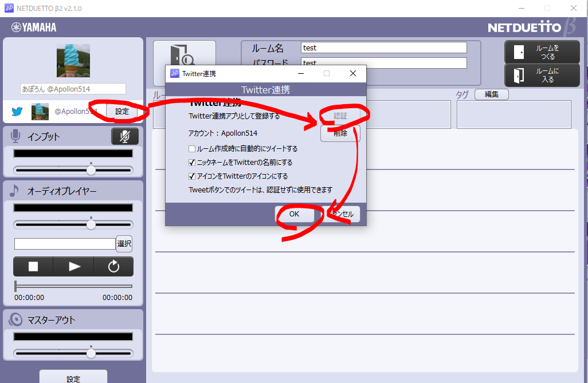Open the bottom 設定 settings button
Image resolution: width=588 pixels, height=383 pixels.
pos(73,377)
